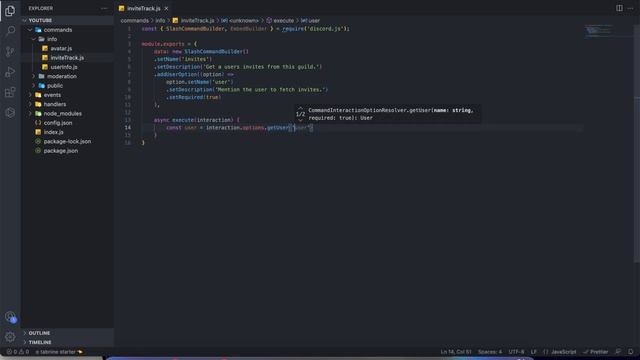Change the UTF-8 file encoding

tap(516, 352)
